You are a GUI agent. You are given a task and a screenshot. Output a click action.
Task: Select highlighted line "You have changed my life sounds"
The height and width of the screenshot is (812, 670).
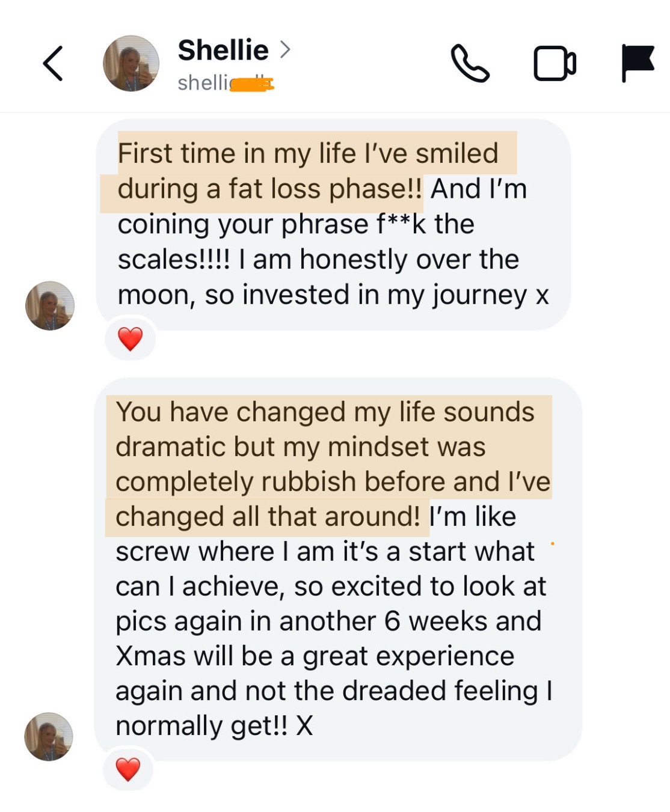[x=325, y=412]
